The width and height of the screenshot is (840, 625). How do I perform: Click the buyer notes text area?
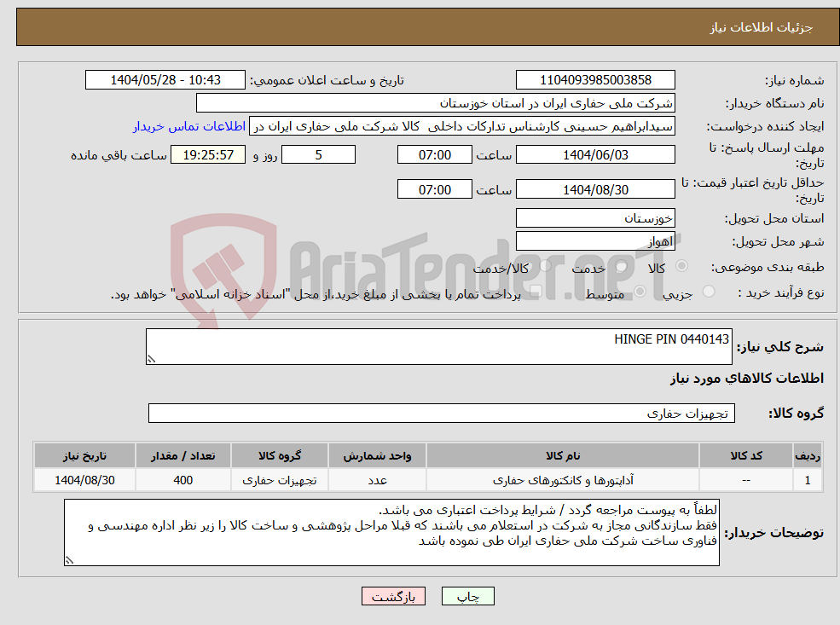point(391,532)
